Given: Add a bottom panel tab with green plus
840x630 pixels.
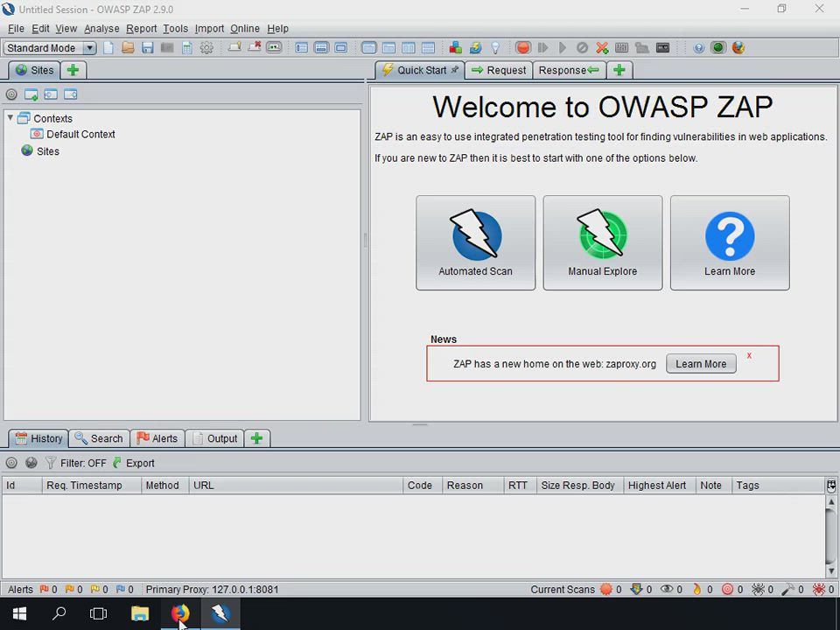Looking at the screenshot, I should (257, 438).
